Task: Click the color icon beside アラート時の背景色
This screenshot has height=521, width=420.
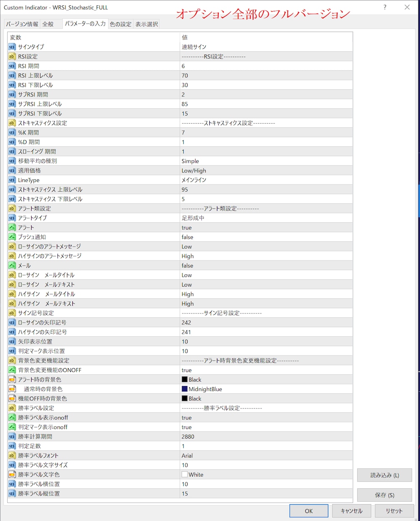Action: 12,379
